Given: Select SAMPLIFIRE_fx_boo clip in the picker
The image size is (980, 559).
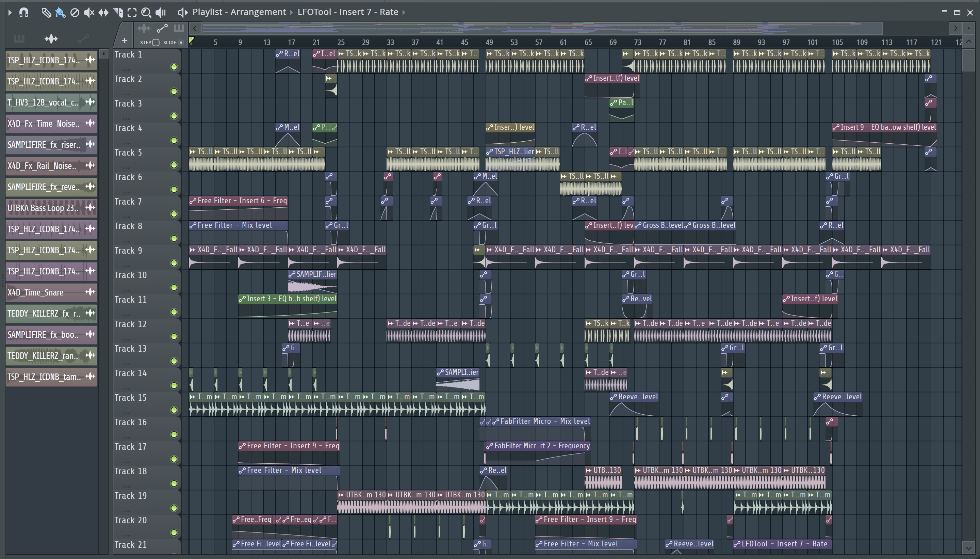Looking at the screenshot, I should coord(51,334).
